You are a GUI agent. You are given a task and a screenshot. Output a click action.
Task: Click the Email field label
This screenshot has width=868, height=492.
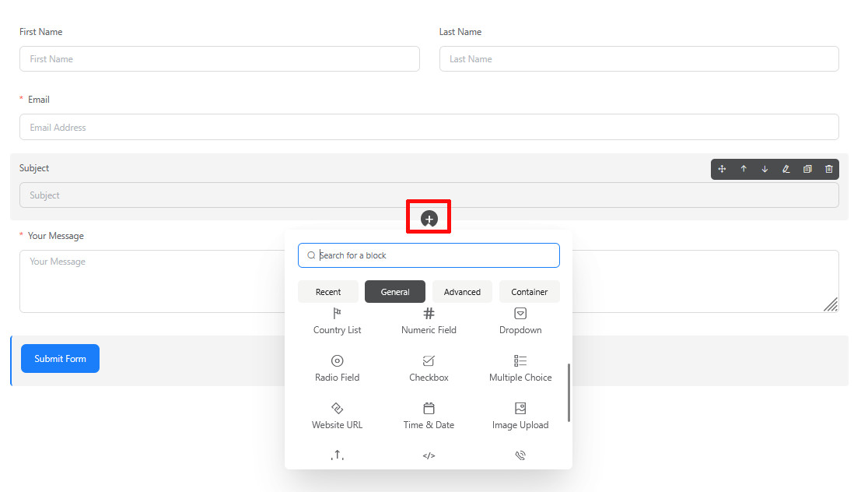39,100
